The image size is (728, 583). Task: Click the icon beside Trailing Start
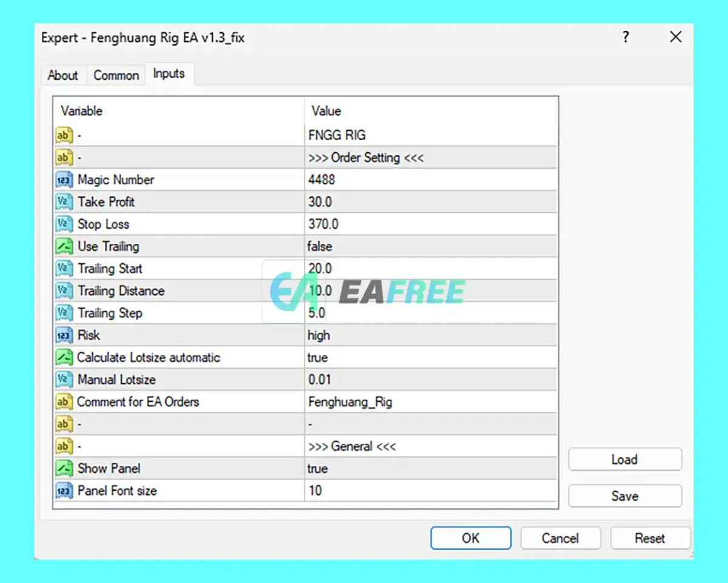pyautogui.click(x=64, y=269)
